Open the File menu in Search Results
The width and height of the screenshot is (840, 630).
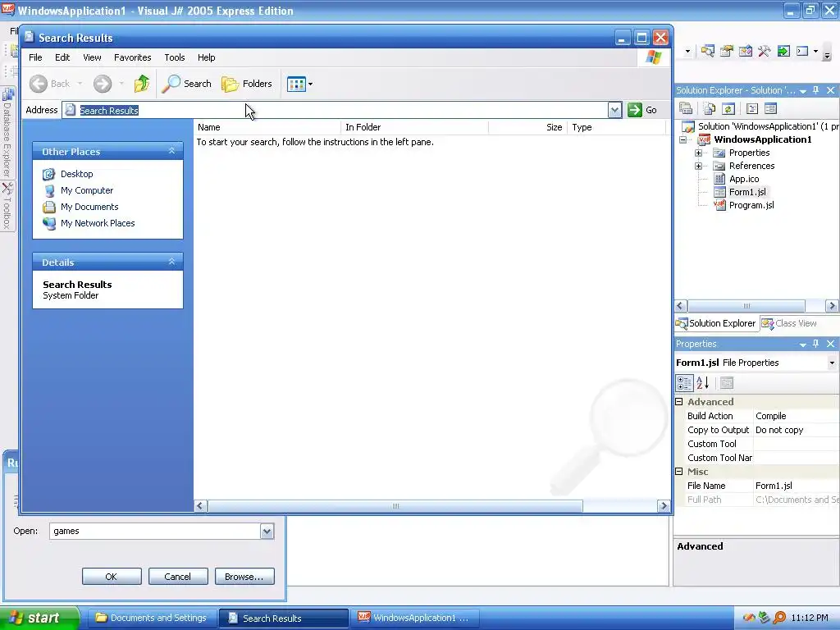(x=35, y=57)
